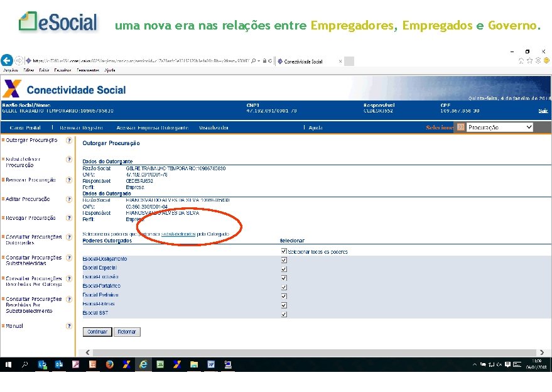The width and height of the screenshot is (552, 392).
Task: Open favorites with the star icon
Action: (x=529, y=60)
